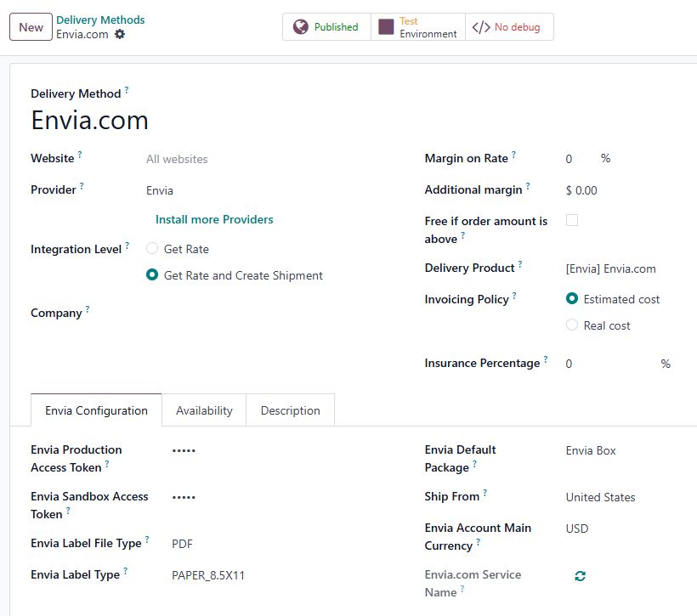This screenshot has width=697, height=616.
Task: Click the gear icon beside Envia.com breadcrumb
Action: click(120, 34)
